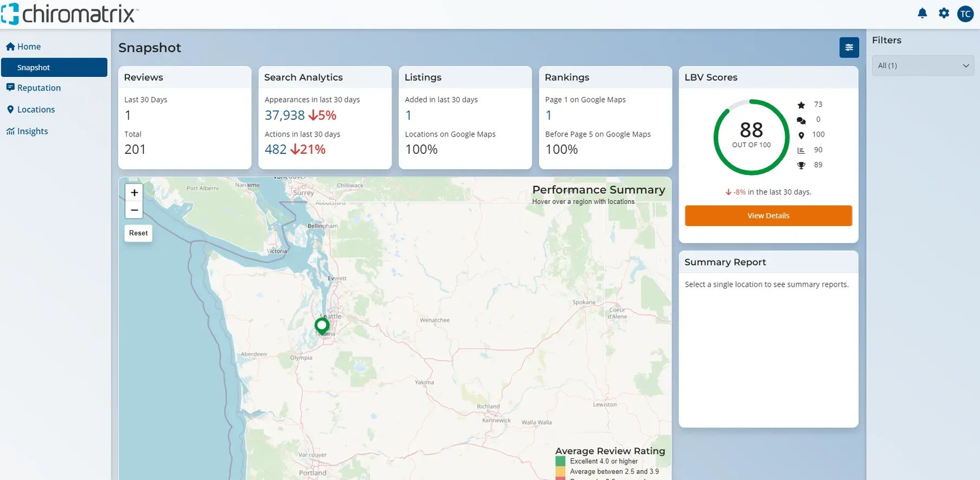Click the map pin score icon
Image resolution: width=980 pixels, height=480 pixels.
(801, 135)
